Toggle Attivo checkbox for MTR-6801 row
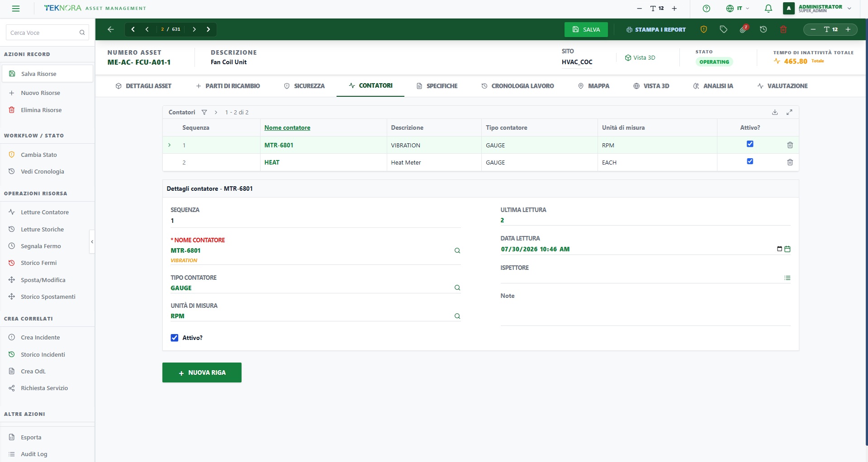This screenshot has width=868, height=462. point(750,144)
